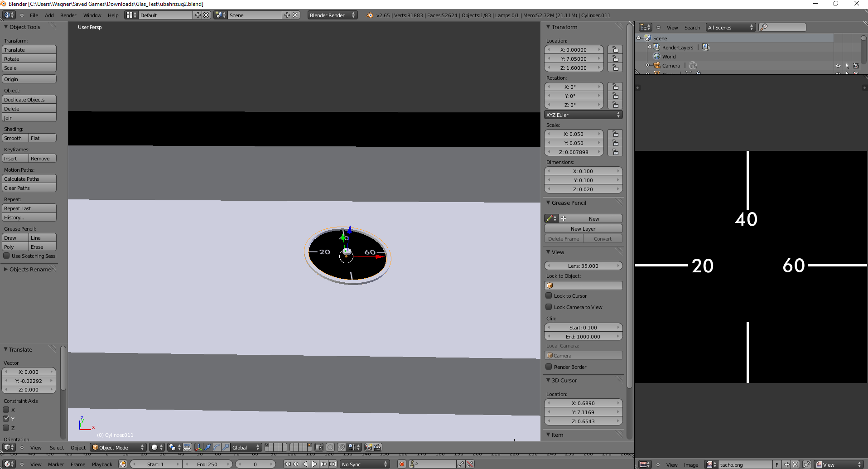Select the rotate manipulator icon
Image resolution: width=868 pixels, height=469 pixels.
tap(217, 447)
